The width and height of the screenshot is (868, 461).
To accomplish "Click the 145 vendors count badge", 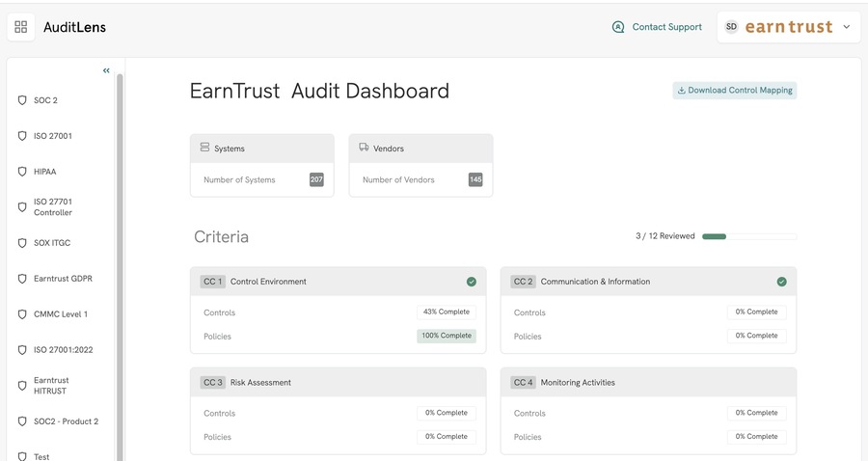I will (x=475, y=179).
